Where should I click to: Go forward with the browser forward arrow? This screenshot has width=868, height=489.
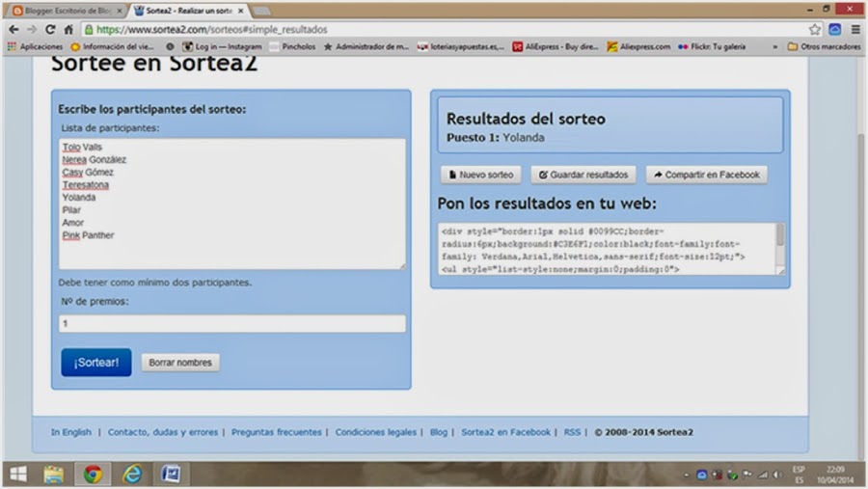tap(32, 29)
